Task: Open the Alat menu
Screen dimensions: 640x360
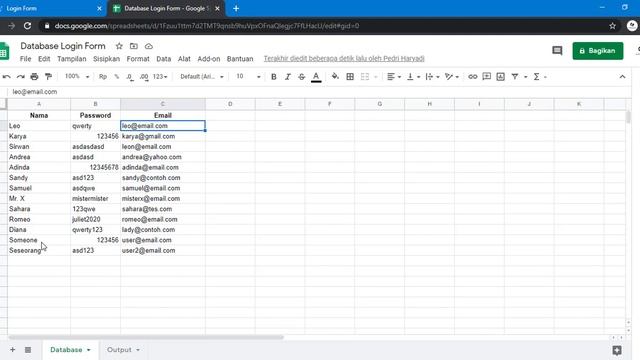Action: click(184, 59)
